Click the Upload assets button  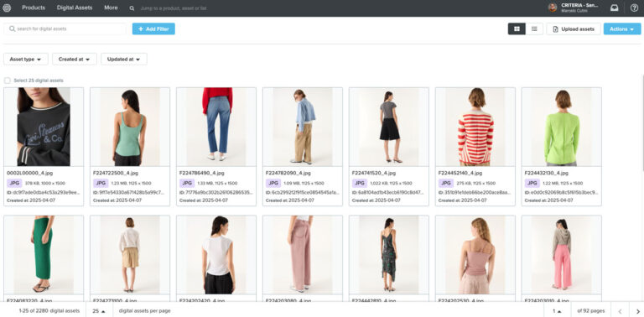[574, 29]
